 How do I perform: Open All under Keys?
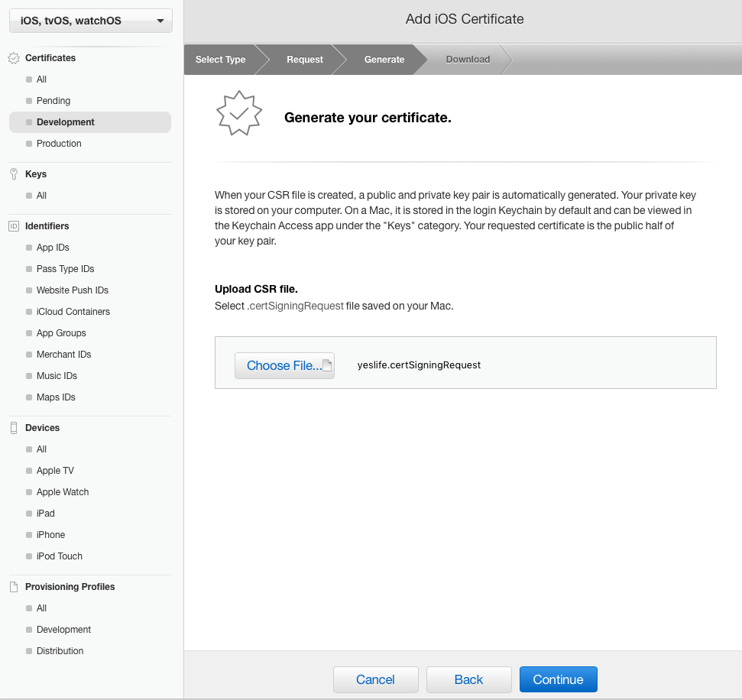[41, 196]
